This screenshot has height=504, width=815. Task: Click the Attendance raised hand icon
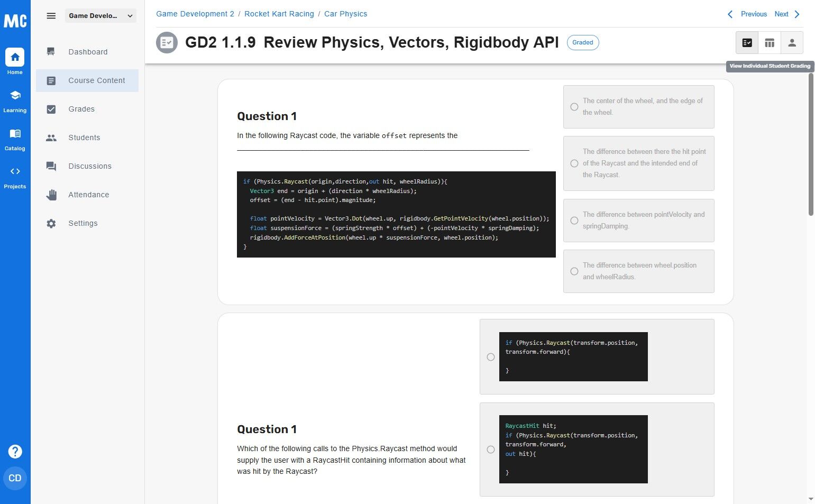point(51,195)
